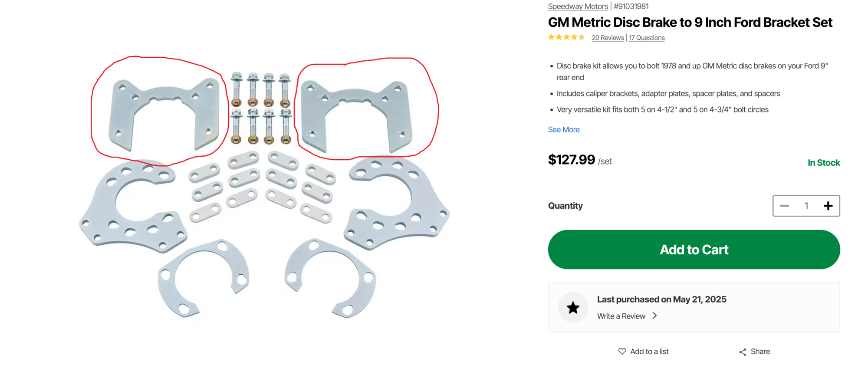This screenshot has width=868, height=365.
Task: Click the black star badge in purchase box
Action: [573, 308]
